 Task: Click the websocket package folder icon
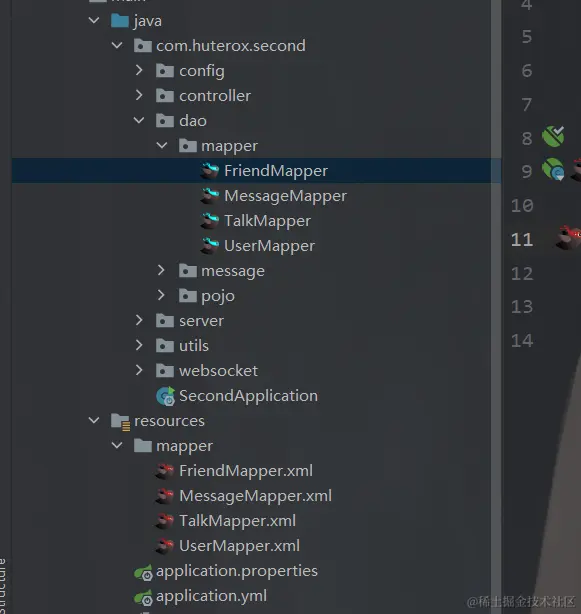pyautogui.click(x=164, y=371)
